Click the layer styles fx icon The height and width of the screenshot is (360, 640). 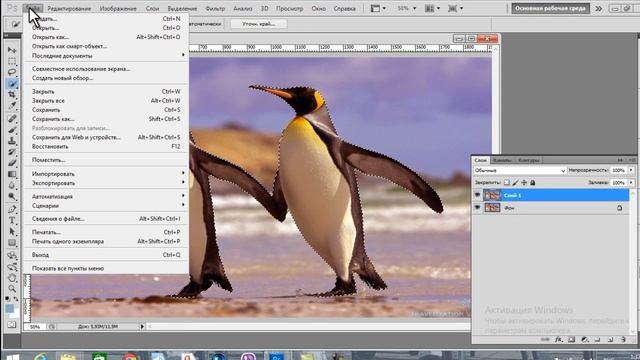click(558, 339)
